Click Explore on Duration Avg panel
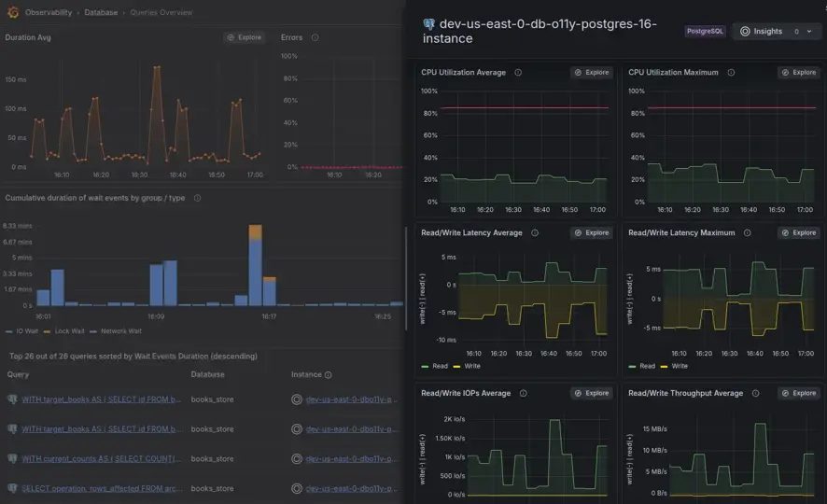The height and width of the screenshot is (504, 827). 245,37
